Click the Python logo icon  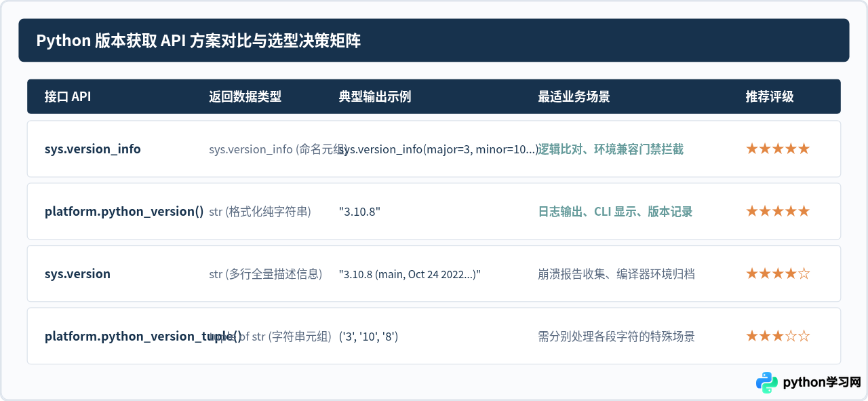[767, 382]
